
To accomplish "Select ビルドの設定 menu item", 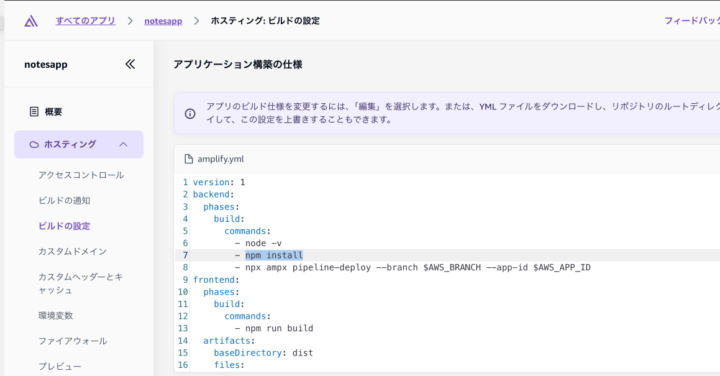I will point(64,226).
